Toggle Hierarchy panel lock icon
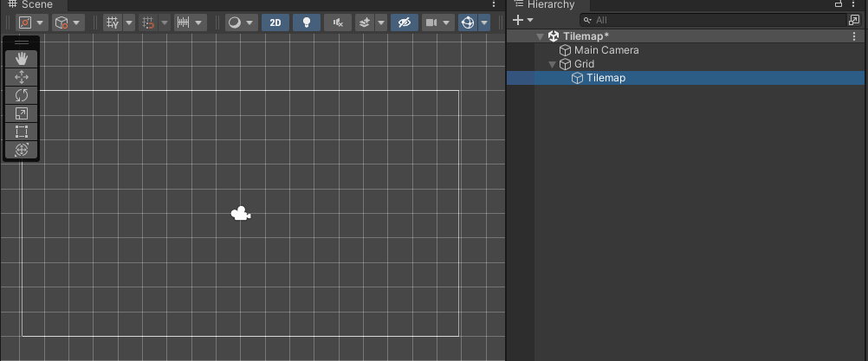868x361 pixels. (838, 3)
